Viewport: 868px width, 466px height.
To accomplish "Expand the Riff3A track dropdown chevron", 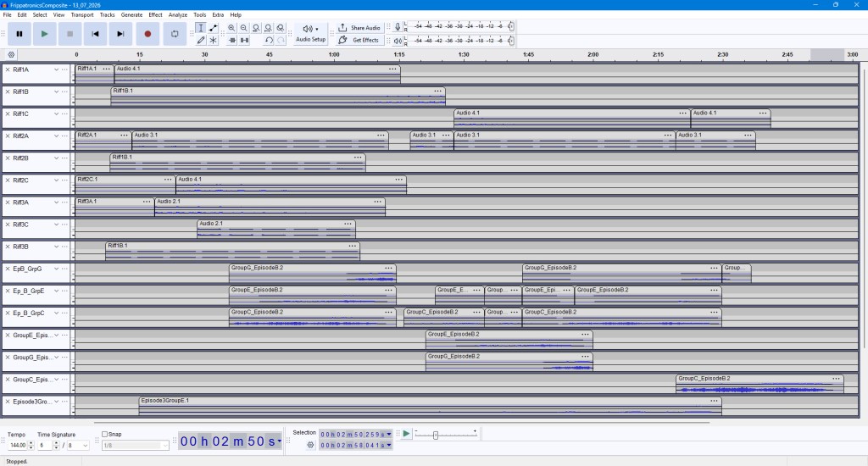I will tap(57, 202).
